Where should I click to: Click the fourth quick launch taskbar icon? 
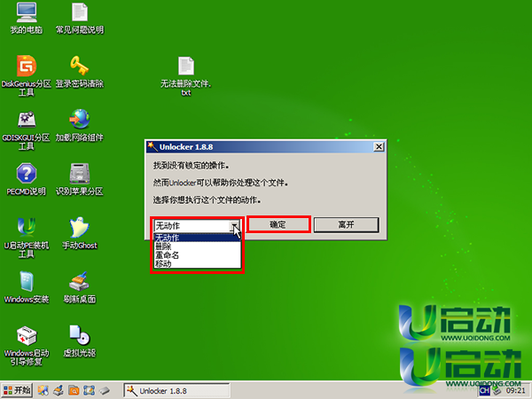[89, 390]
